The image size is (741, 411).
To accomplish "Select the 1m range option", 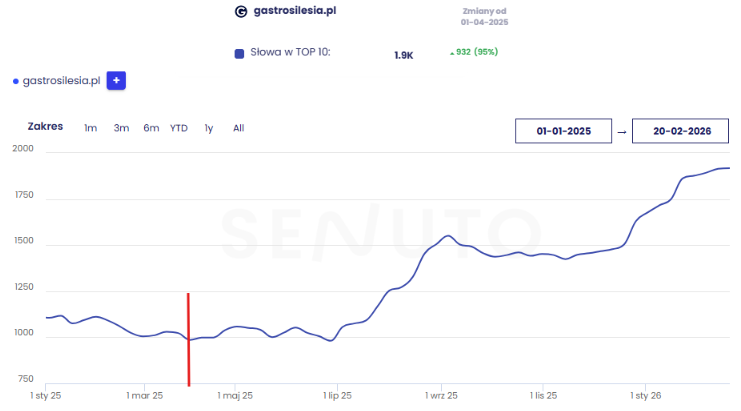I will click(x=90, y=128).
